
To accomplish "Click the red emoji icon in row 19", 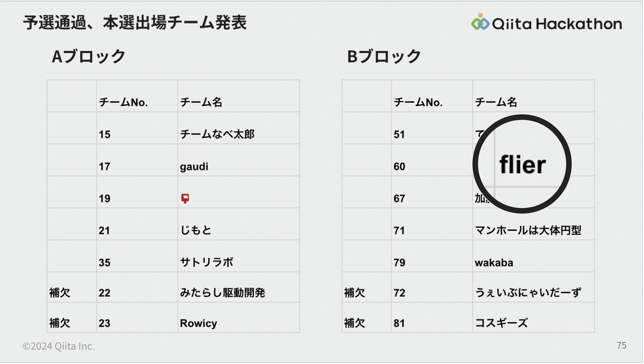I will tap(185, 199).
